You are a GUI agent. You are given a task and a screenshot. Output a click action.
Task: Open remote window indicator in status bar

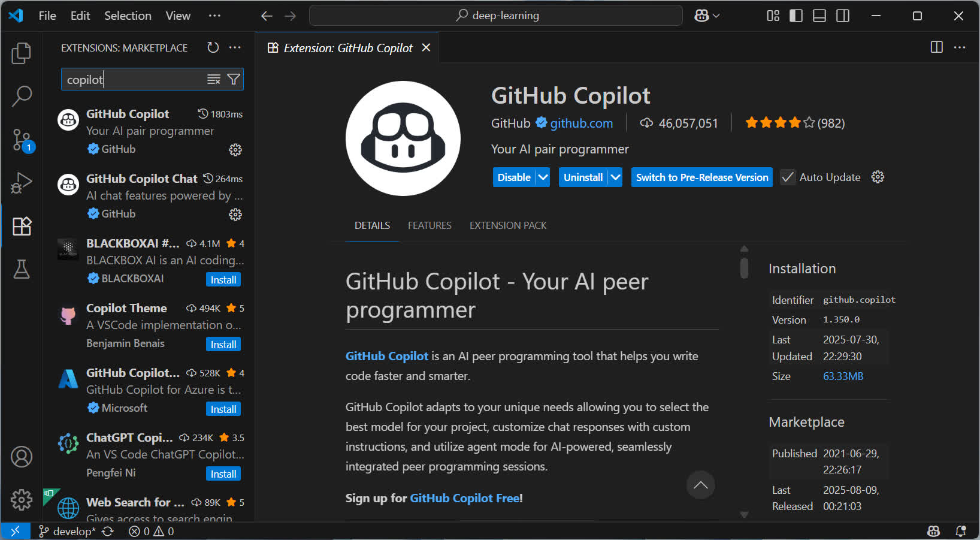[x=16, y=531]
